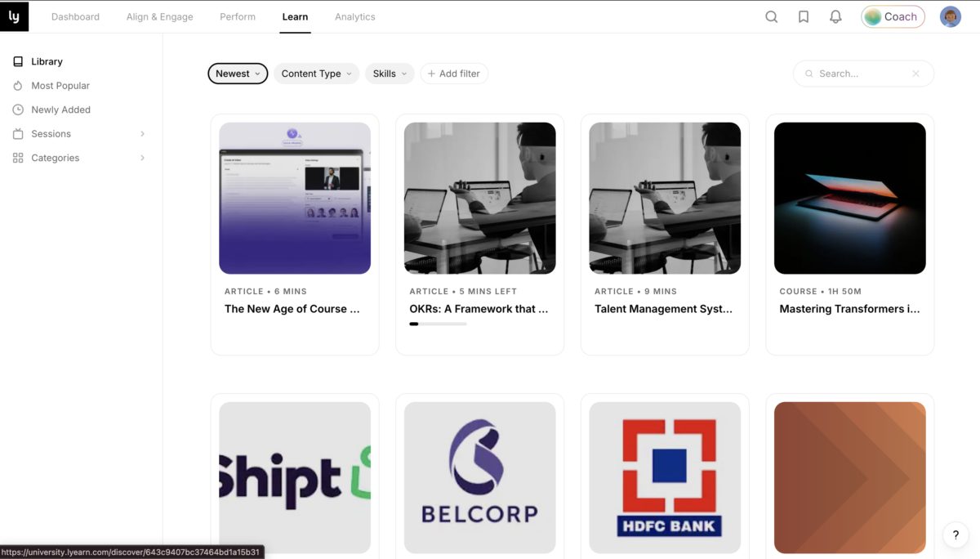
Task: Clear search with the X icon
Action: pyautogui.click(x=915, y=74)
